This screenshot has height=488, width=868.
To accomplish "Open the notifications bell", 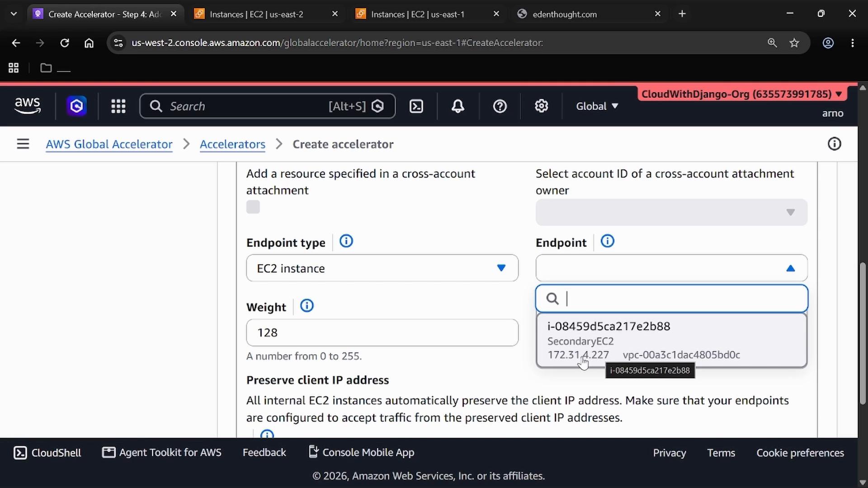I will (x=458, y=106).
